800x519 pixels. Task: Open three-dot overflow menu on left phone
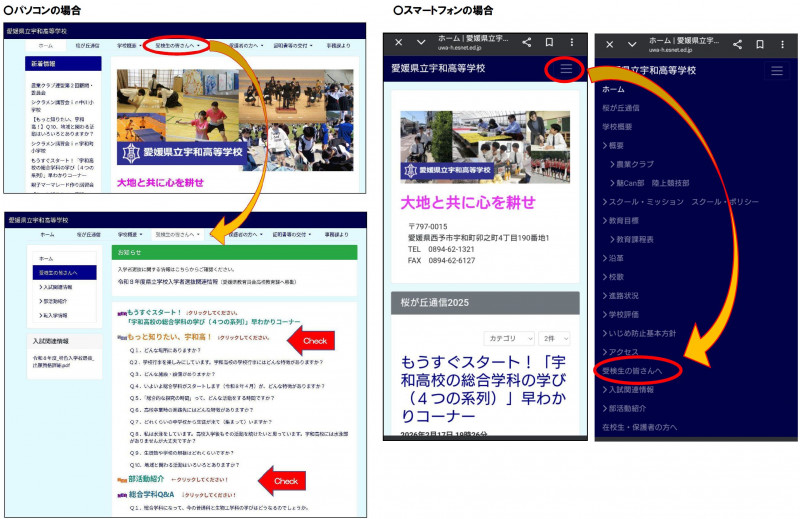pyautogui.click(x=572, y=43)
